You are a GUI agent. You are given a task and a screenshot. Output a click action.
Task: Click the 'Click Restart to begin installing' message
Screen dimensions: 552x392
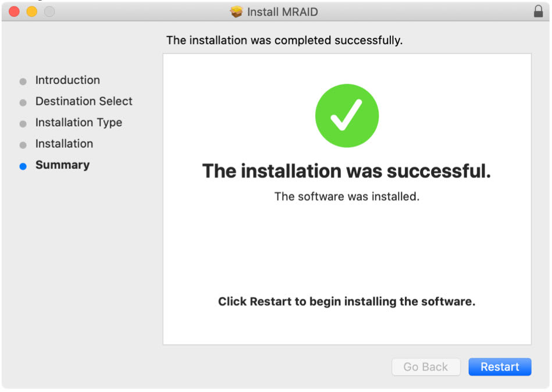(x=347, y=301)
